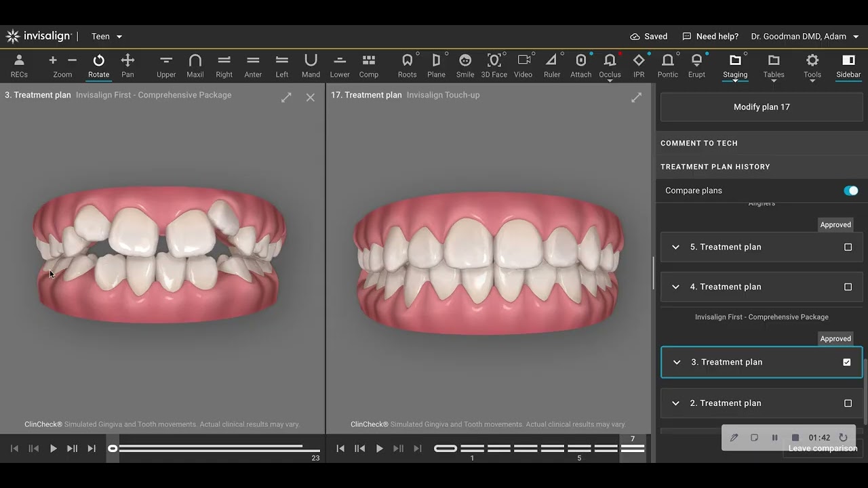Click the recorder pencil annotate icon
Viewport: 868px width, 488px height.
point(734,438)
